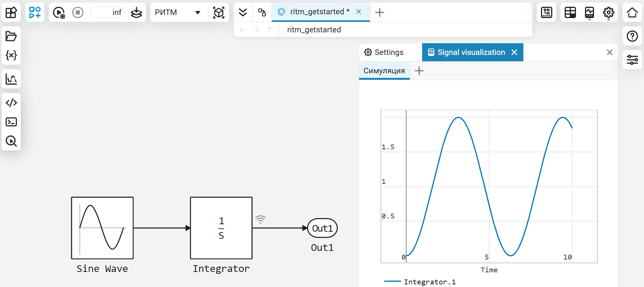Navigate forward with the right arrow
Image resolution: width=644 pixels, height=287 pixels.
pos(256,30)
